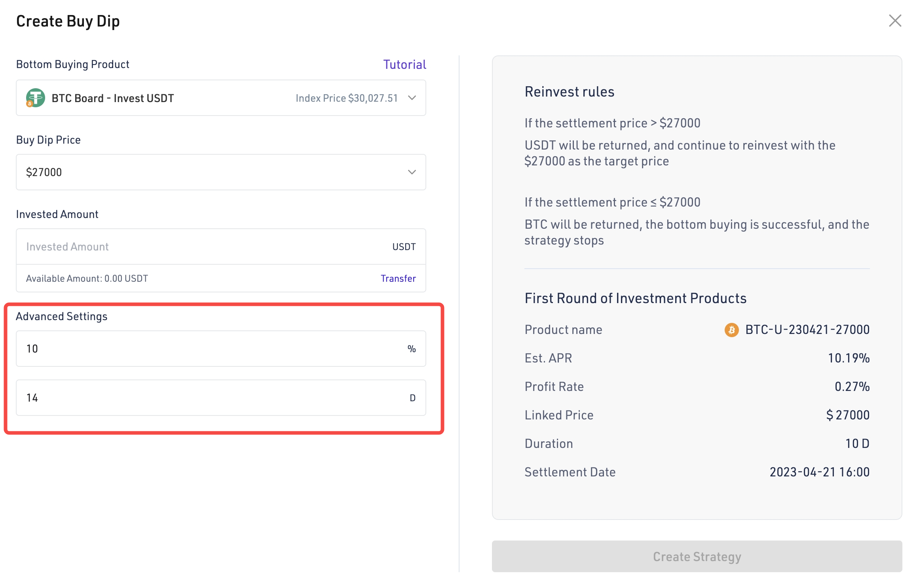Expand the Buy Dip Price chevron arrow

pos(412,172)
